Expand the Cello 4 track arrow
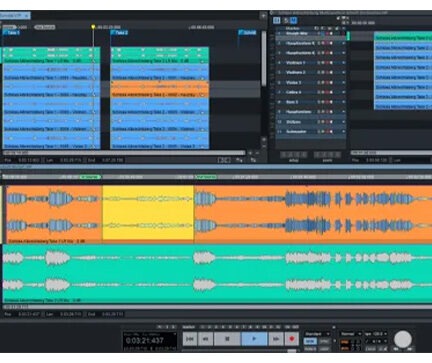This screenshot has height=363, width=432. coord(343,92)
